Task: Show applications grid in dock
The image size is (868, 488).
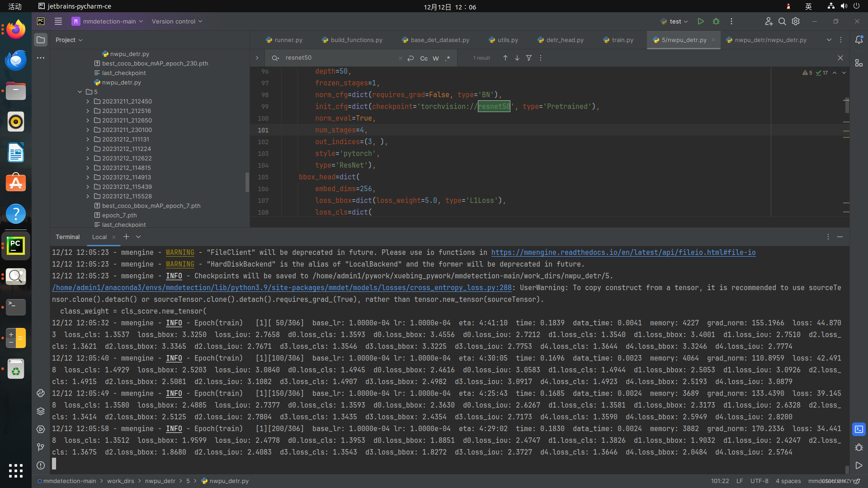Action: [x=16, y=471]
